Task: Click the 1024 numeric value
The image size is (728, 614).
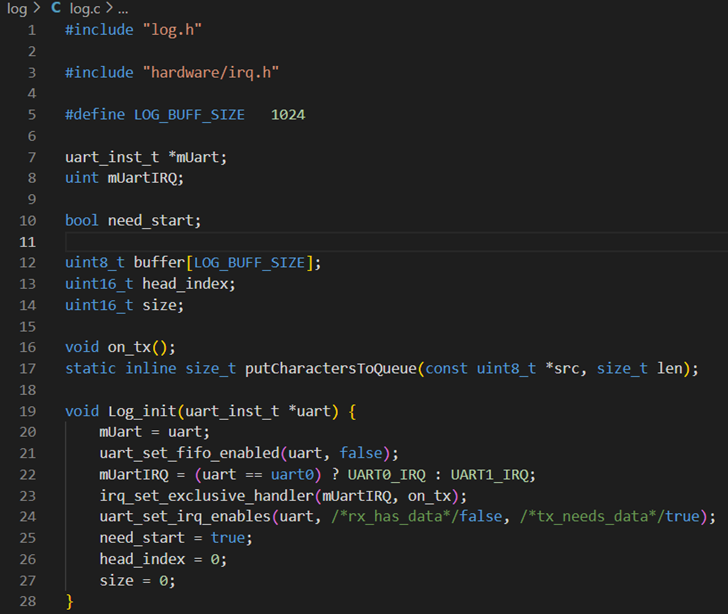Action: click(x=288, y=115)
